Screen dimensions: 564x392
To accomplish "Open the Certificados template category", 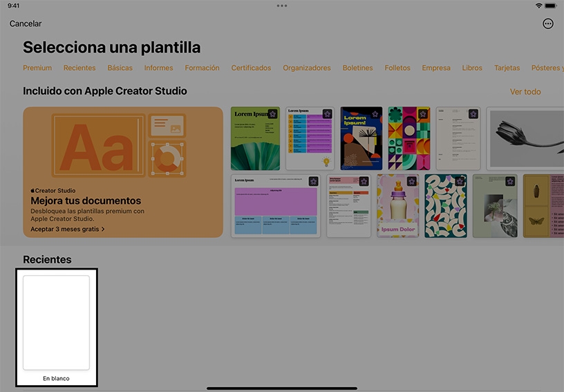I will pyautogui.click(x=251, y=68).
